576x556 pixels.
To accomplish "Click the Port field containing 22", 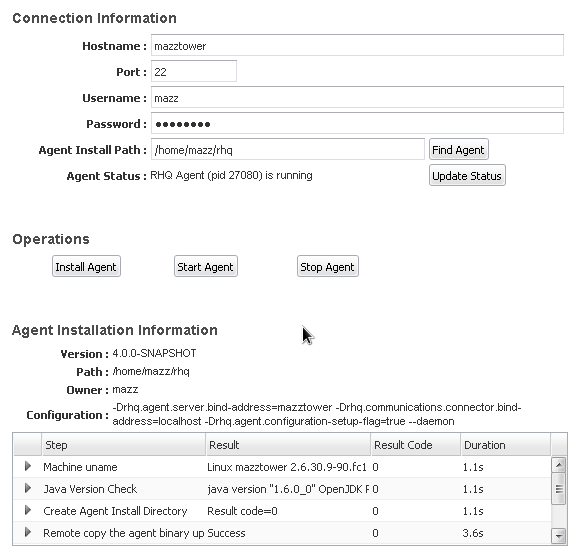I will [194, 71].
